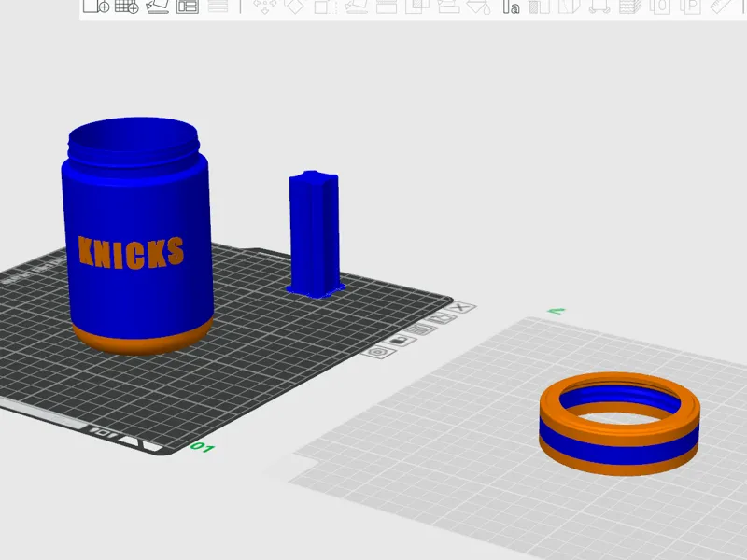Select the Support painting tool icon
Image resolution: width=747 pixels, height=560 pixels.
[448, 7]
